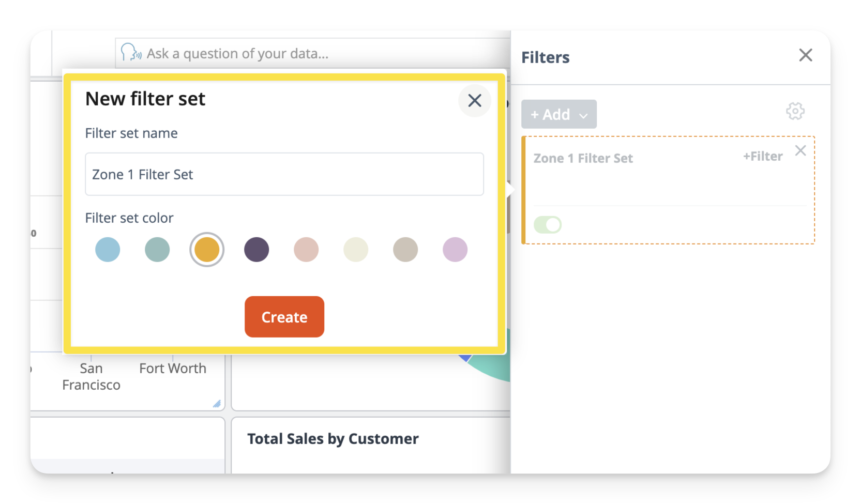861x504 pixels.
Task: Click the Fort Worth axis label
Action: 173,369
